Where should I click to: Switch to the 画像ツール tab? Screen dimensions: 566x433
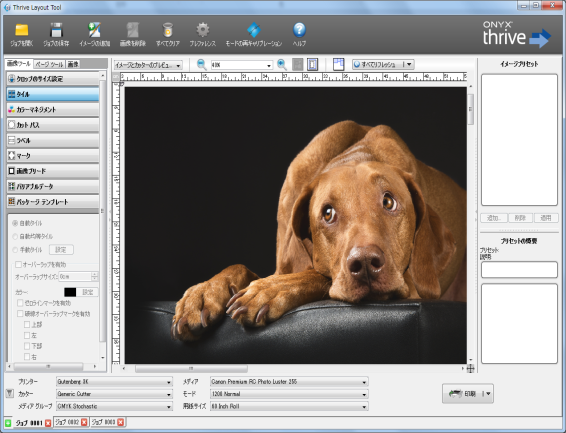click(19, 64)
